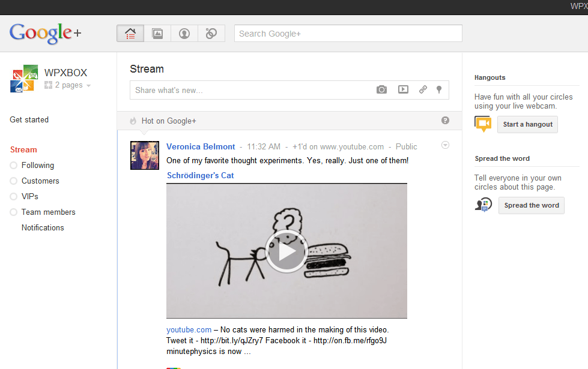This screenshot has height=369, width=588.
Task: Click the Hot on Google+ help icon
Action: [x=445, y=120]
